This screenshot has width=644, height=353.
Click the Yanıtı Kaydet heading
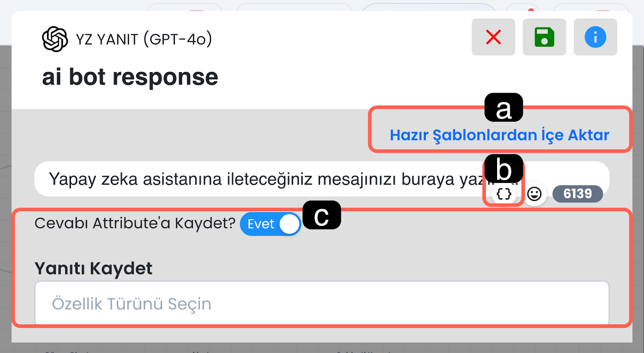[x=93, y=268]
